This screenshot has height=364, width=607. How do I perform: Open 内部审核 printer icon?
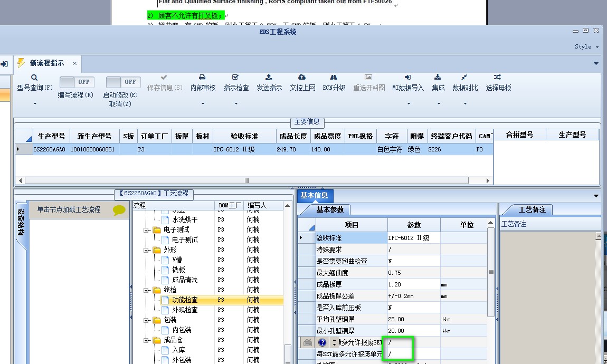(x=202, y=78)
